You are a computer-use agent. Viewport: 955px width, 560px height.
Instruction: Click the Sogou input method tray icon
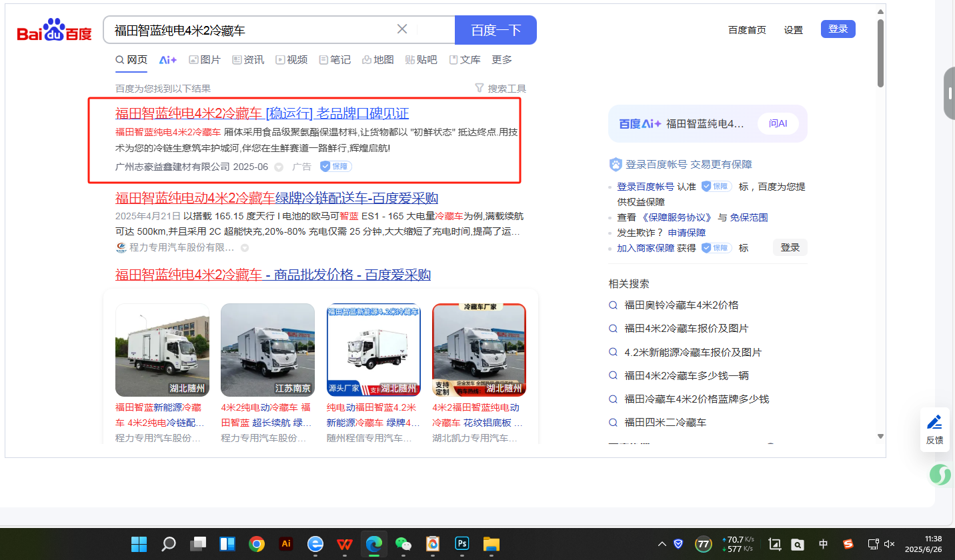[848, 544]
